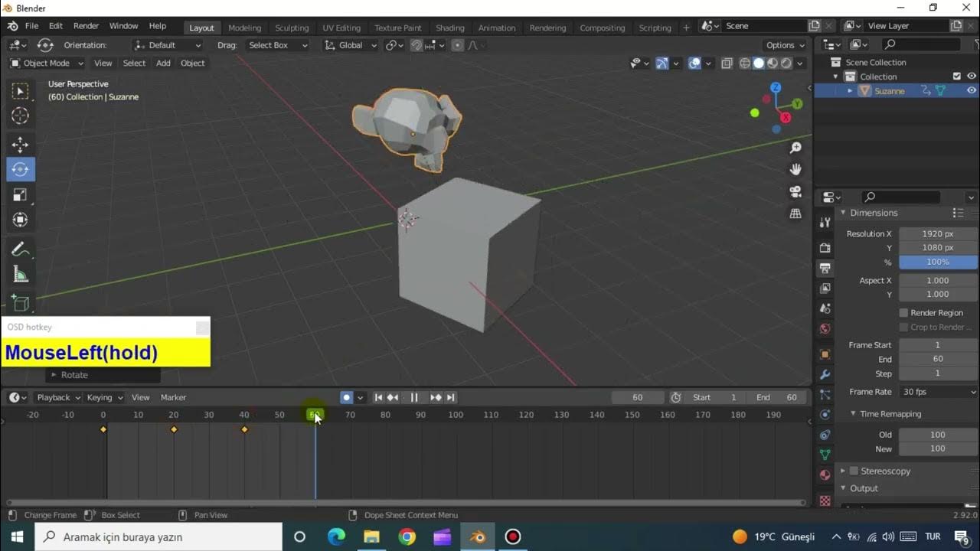Open the Global transform orientation dropdown
This screenshot has width=980, height=551.
tap(351, 45)
